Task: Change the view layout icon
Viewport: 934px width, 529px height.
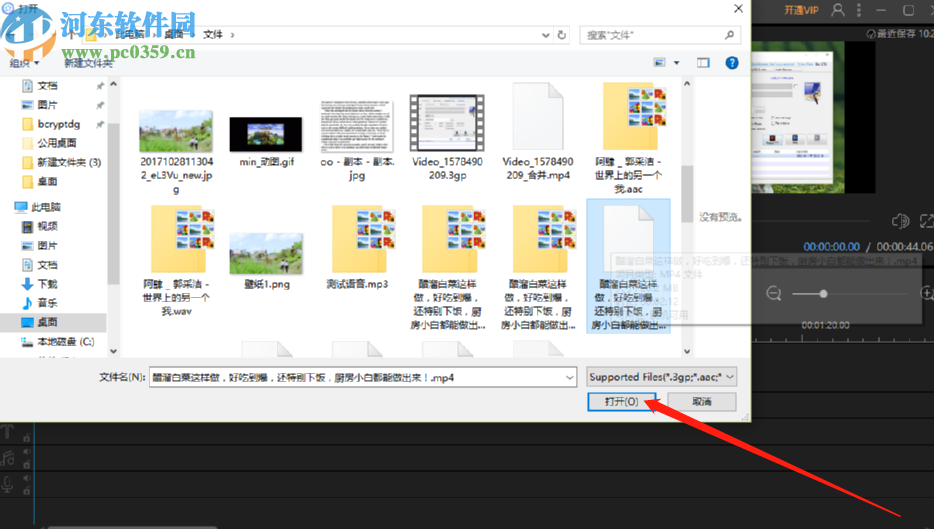Action: [x=659, y=63]
